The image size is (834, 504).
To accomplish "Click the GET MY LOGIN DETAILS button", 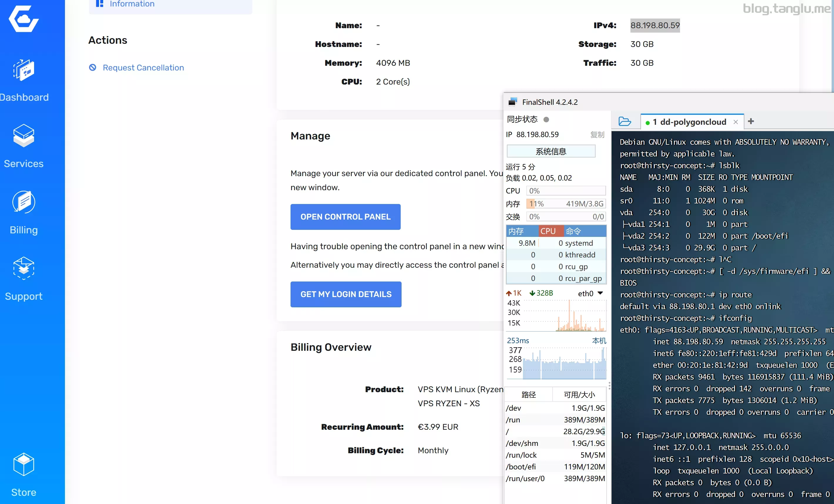I will [346, 294].
